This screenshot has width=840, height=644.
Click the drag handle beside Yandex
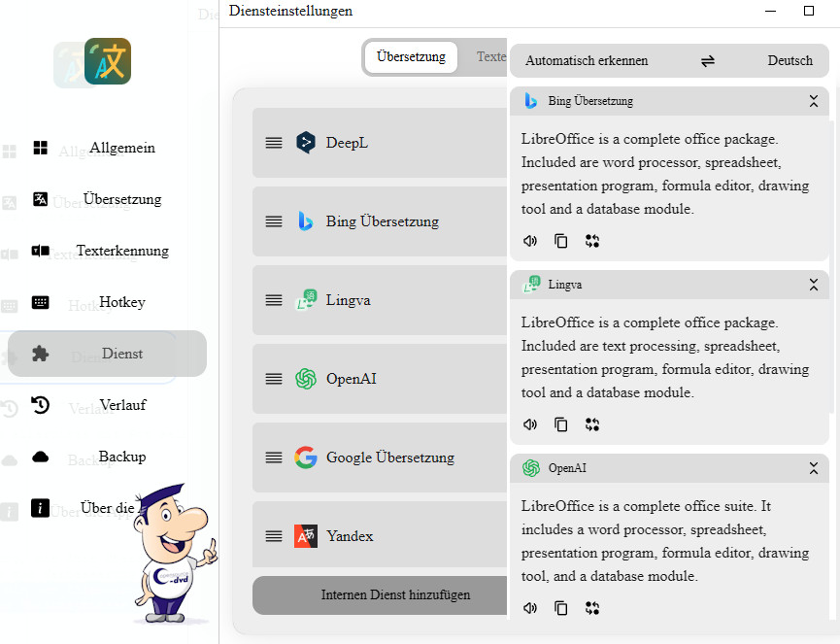[274, 536]
